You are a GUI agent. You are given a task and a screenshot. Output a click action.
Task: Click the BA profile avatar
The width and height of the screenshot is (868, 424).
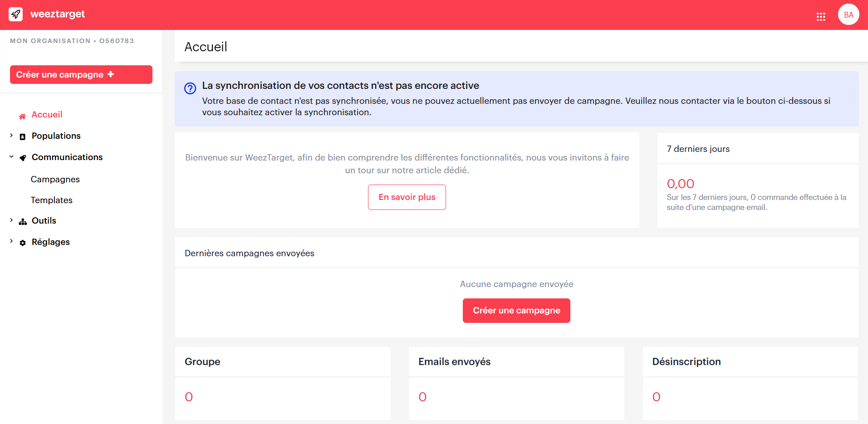click(x=848, y=14)
